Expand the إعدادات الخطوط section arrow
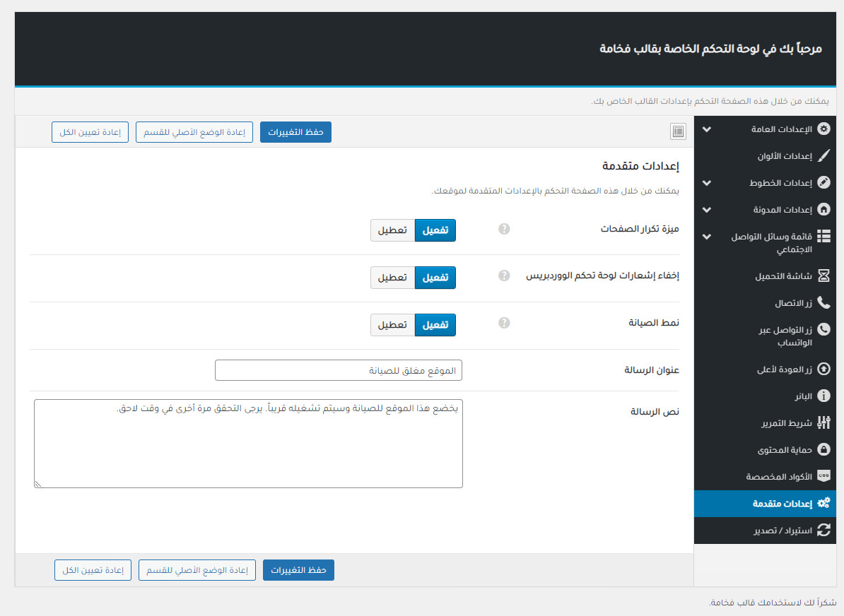Image resolution: width=844 pixels, height=616 pixels. pyautogui.click(x=707, y=183)
